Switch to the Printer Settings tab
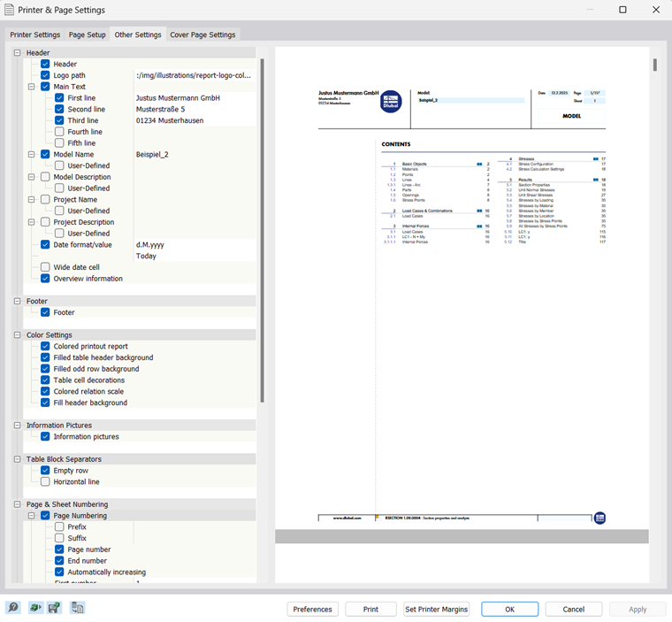 click(x=35, y=35)
